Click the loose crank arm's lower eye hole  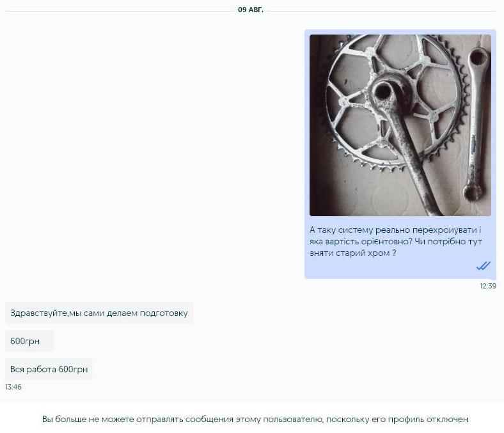[x=472, y=193]
